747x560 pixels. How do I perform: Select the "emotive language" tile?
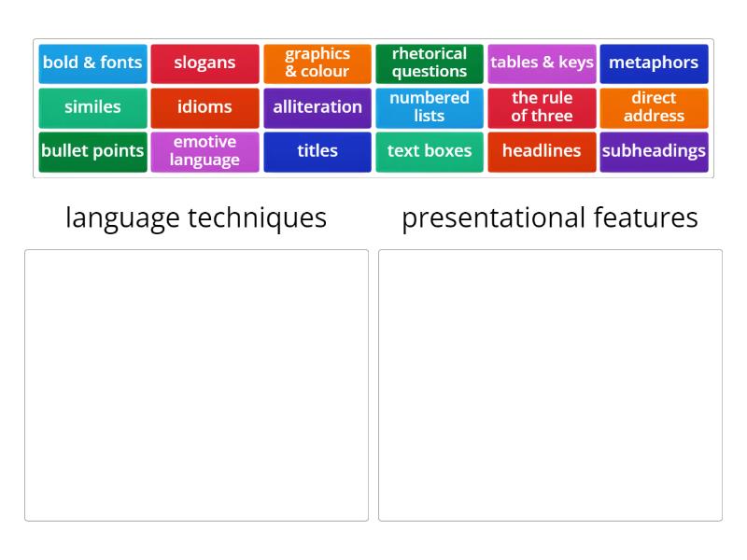204,151
